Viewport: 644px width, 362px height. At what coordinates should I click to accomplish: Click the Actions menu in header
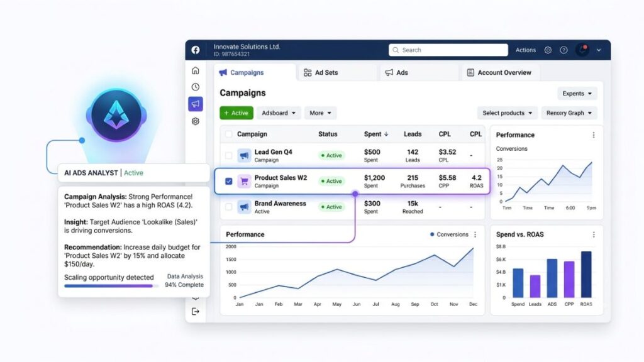(525, 50)
